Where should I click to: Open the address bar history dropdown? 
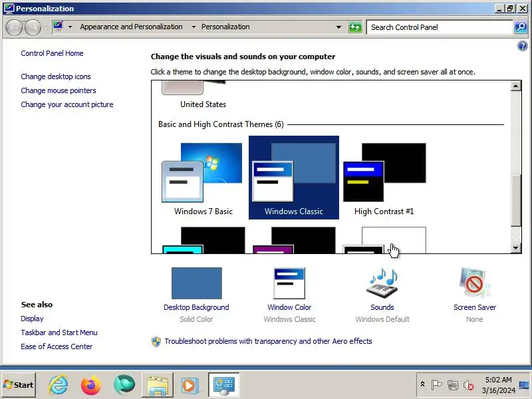pos(338,27)
